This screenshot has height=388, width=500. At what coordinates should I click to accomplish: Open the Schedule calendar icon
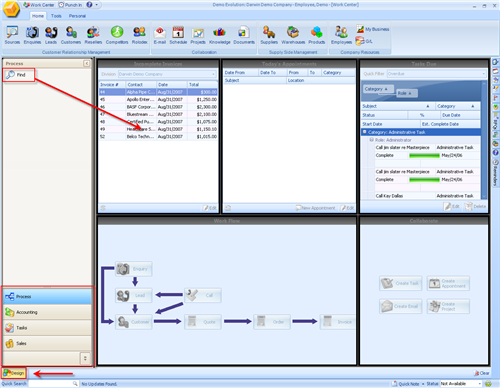pyautogui.click(x=178, y=35)
